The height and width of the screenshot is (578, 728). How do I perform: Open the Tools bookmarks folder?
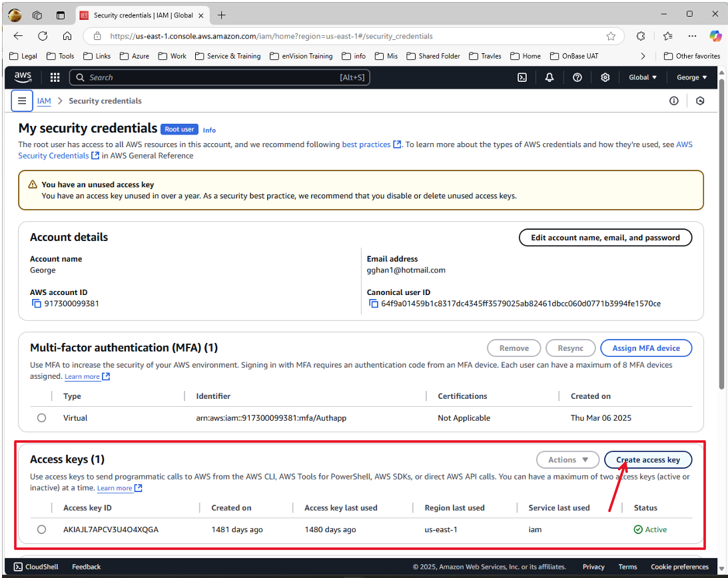coord(61,56)
